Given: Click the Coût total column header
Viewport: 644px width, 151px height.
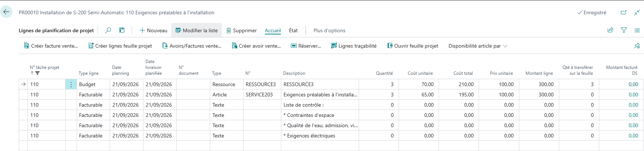Looking at the screenshot, I should point(463,73).
